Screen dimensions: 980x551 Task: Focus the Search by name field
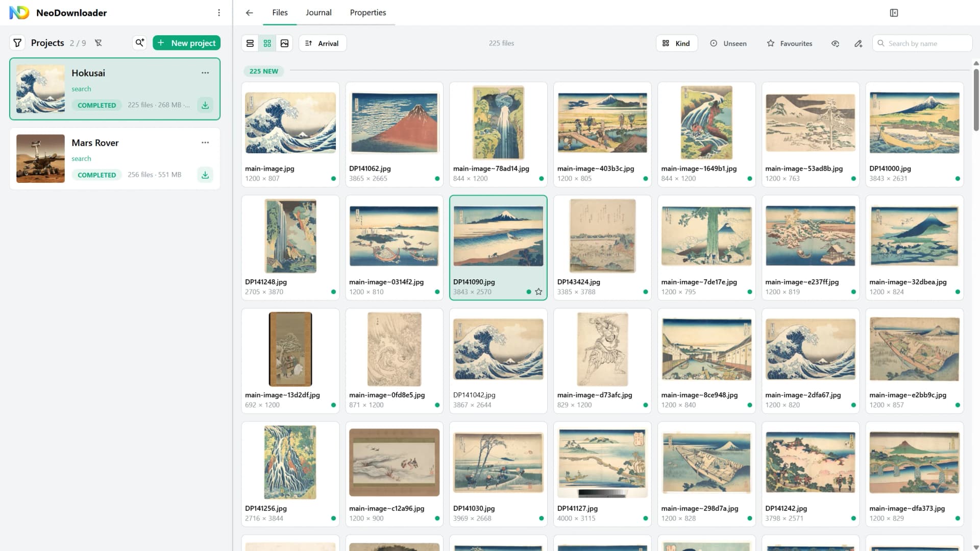pyautogui.click(x=922, y=43)
